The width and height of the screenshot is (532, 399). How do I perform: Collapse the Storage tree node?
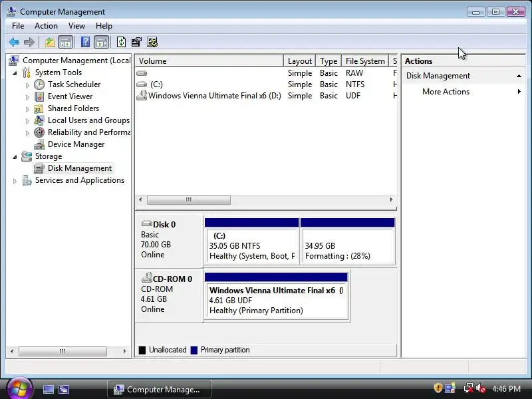click(15, 157)
